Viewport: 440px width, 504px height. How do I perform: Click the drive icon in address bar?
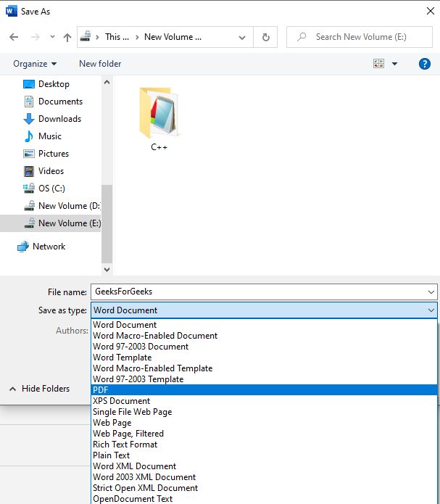tap(86, 36)
